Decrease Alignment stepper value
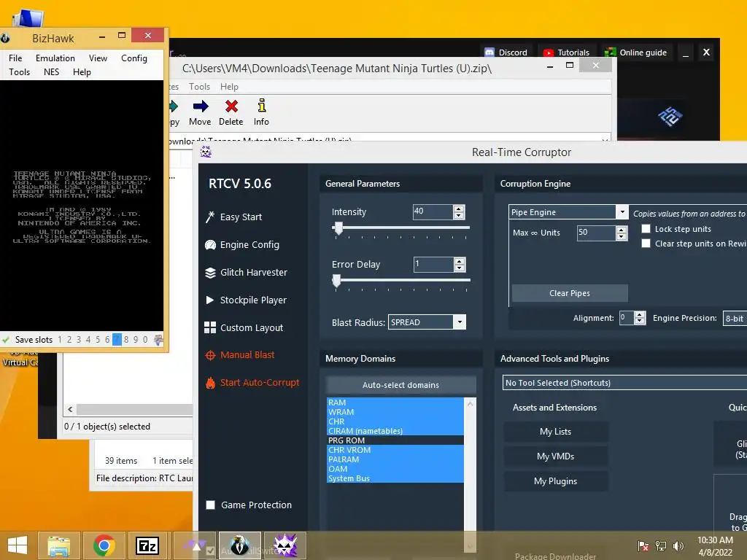 (x=640, y=321)
